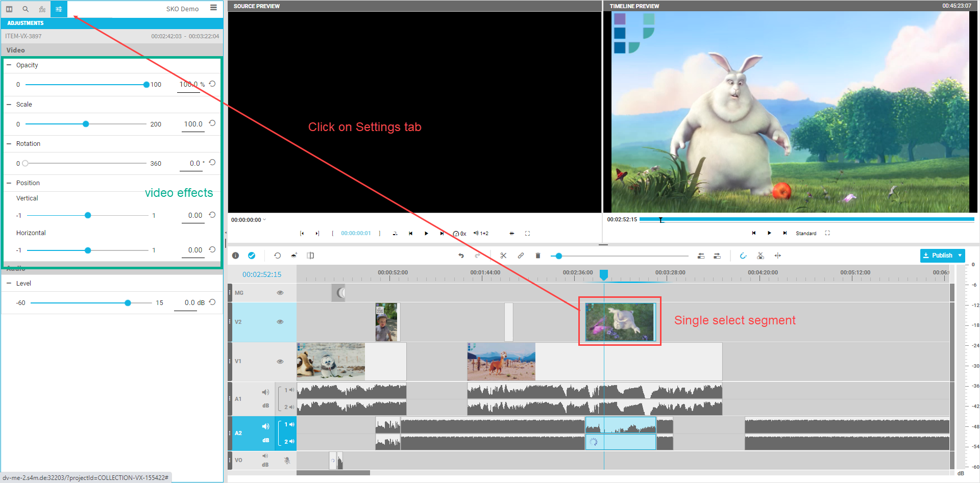Click the link segments chain icon

521,256
